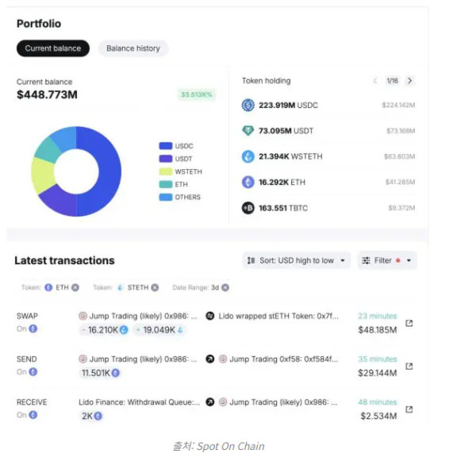
Task: Switch to the Balance history tab
Action: (132, 48)
